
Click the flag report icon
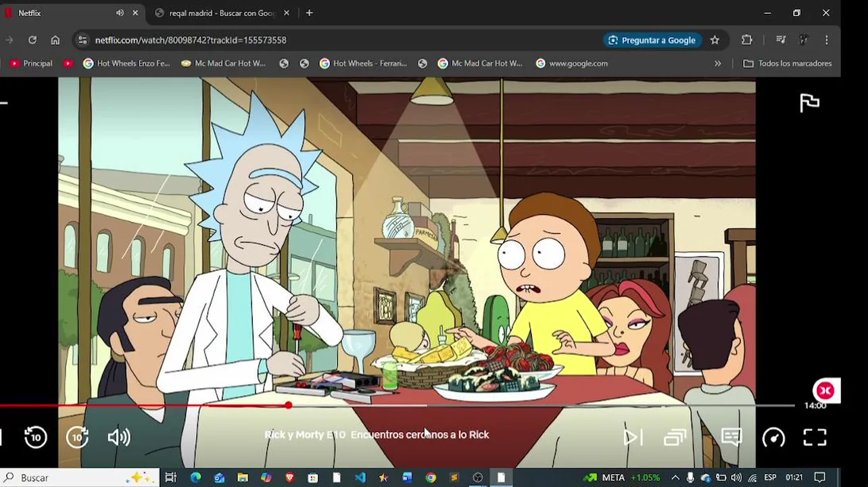pos(809,102)
